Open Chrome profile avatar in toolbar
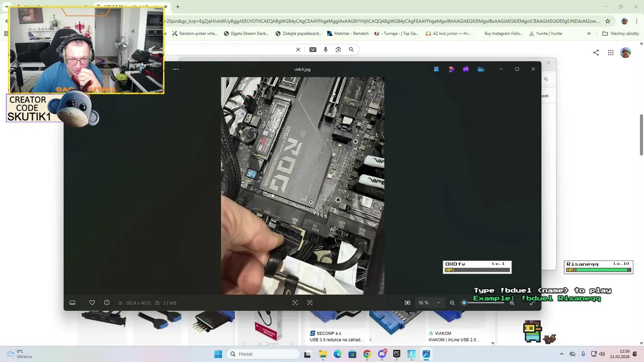This screenshot has width=644, height=362. coord(624,21)
